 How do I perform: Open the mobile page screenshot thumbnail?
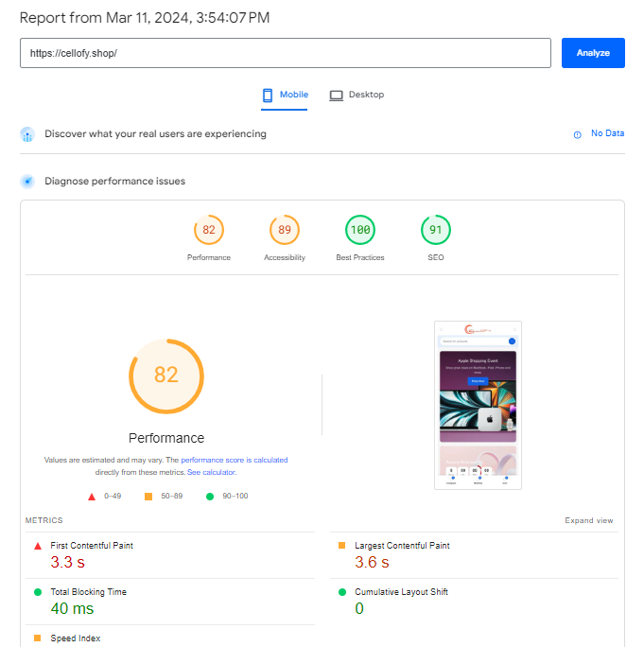(478, 405)
